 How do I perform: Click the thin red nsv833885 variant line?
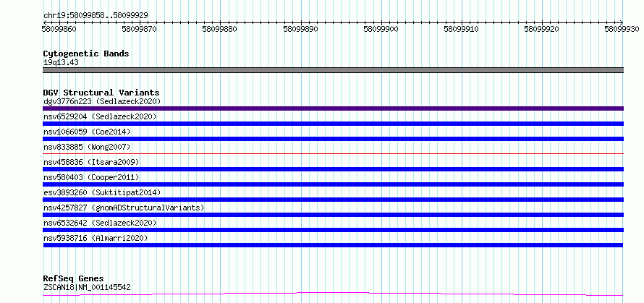[x=333, y=153]
